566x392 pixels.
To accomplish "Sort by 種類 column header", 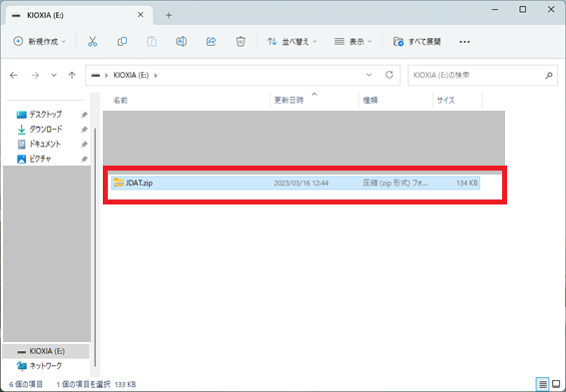I will pos(370,101).
